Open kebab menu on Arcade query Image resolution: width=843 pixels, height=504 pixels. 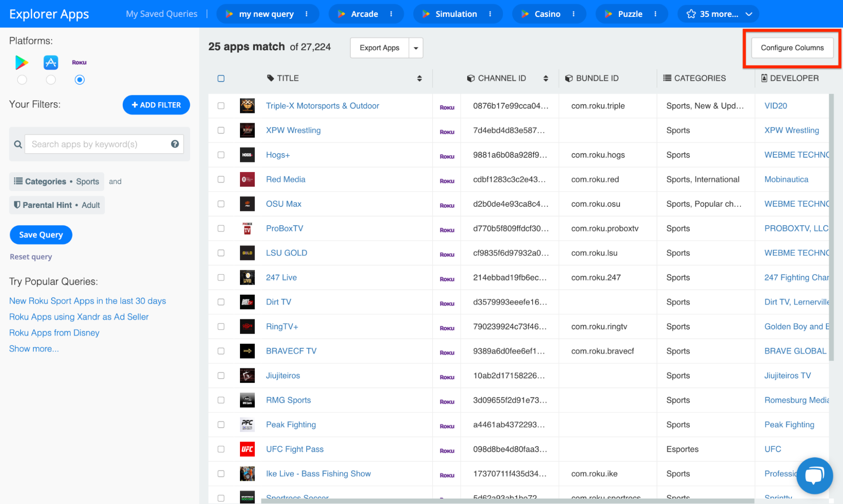391,14
